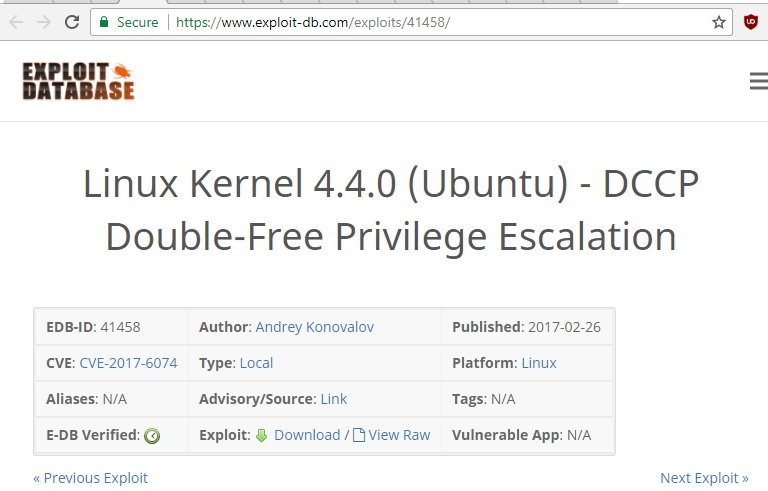This screenshot has width=768, height=491.
Task: Click the browser back arrow
Action: (x=16, y=22)
